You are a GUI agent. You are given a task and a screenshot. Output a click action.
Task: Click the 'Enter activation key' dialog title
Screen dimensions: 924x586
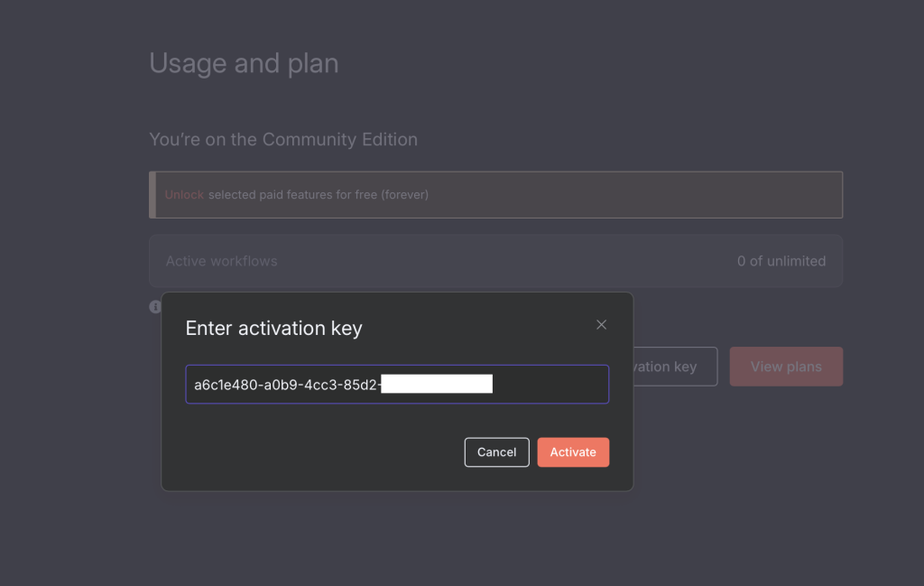(x=273, y=328)
